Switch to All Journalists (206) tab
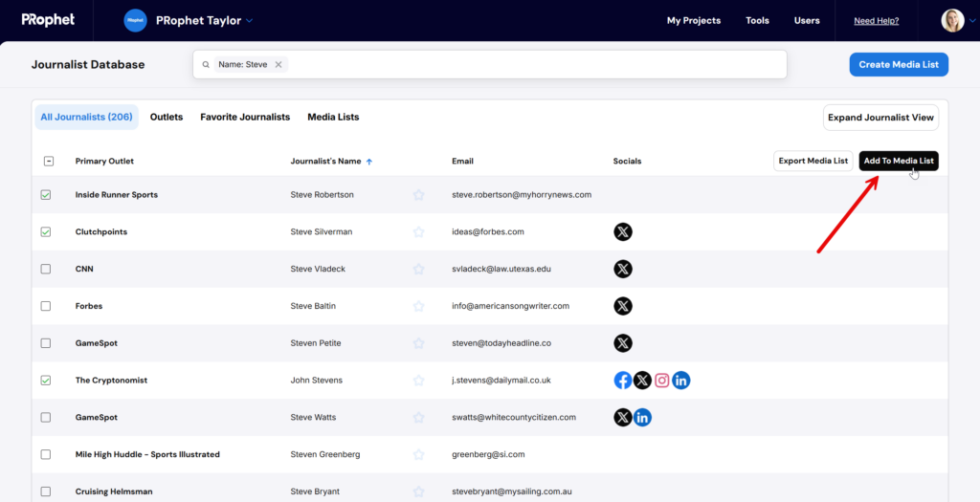Screen dimensions: 980x502 pos(86,117)
